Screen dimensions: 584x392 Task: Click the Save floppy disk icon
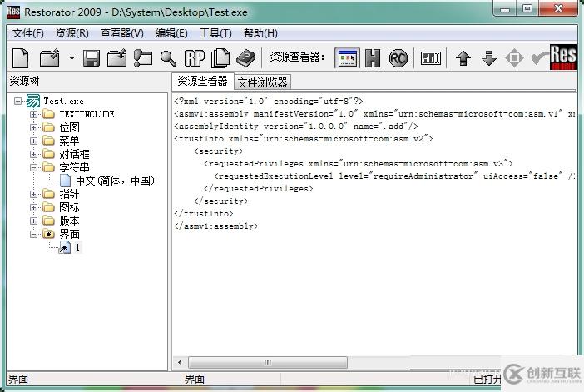[x=92, y=58]
